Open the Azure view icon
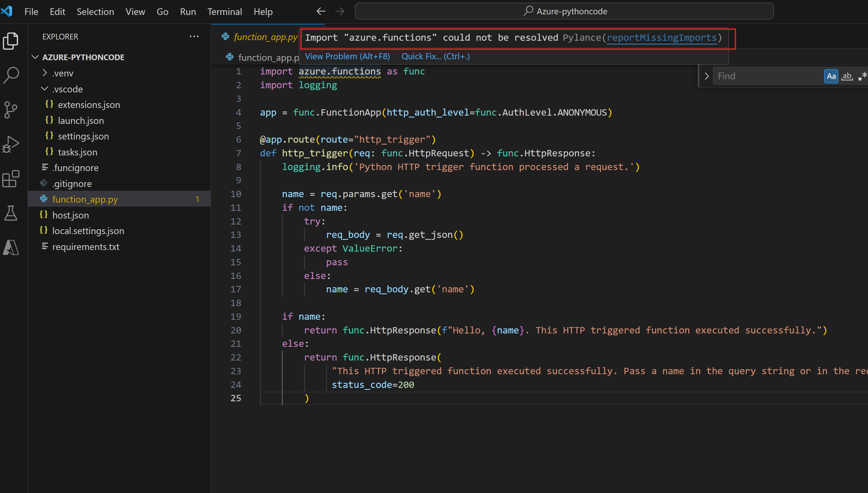This screenshot has width=868, height=493. point(11,247)
